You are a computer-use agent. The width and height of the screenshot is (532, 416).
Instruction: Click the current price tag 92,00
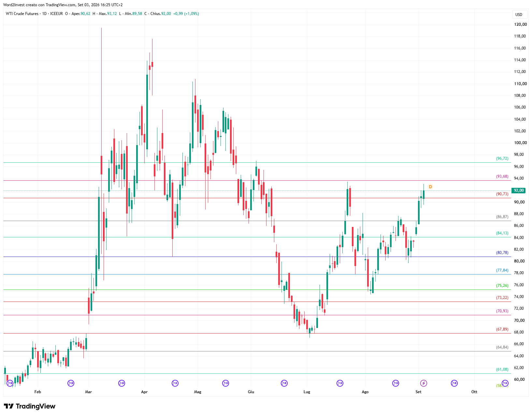click(519, 190)
